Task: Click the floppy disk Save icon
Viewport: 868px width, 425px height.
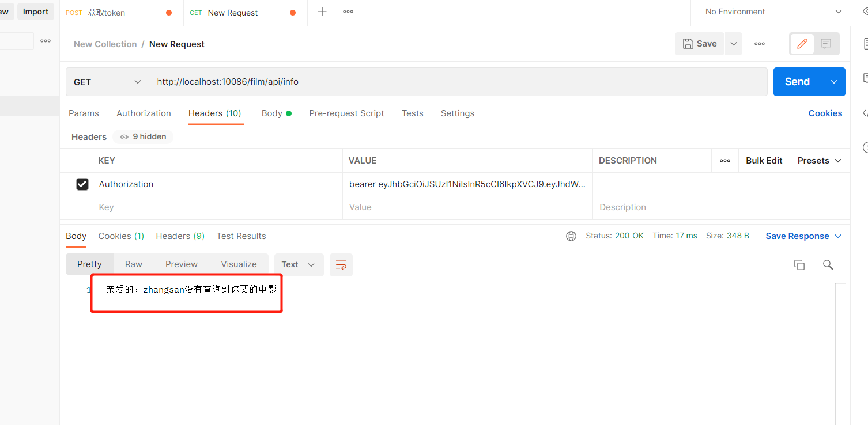Action: pyautogui.click(x=688, y=44)
